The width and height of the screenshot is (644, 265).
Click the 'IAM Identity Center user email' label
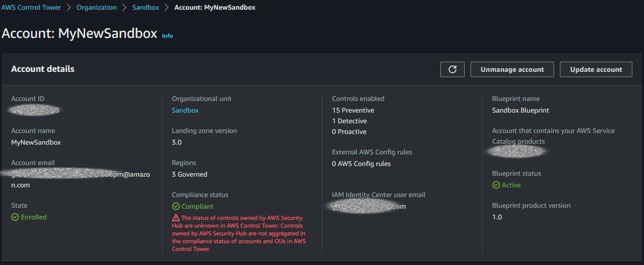pyautogui.click(x=379, y=195)
